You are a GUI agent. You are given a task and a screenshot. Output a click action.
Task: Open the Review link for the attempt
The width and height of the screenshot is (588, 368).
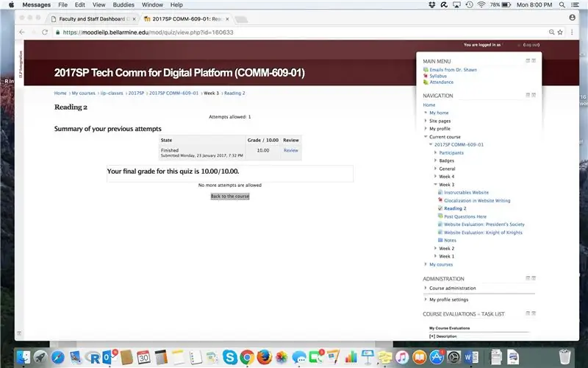290,150
